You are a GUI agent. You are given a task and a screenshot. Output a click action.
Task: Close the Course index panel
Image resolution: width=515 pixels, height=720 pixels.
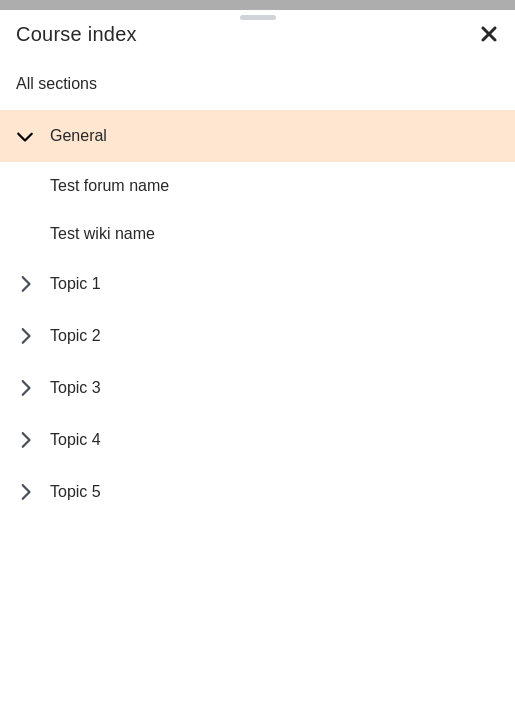(489, 34)
